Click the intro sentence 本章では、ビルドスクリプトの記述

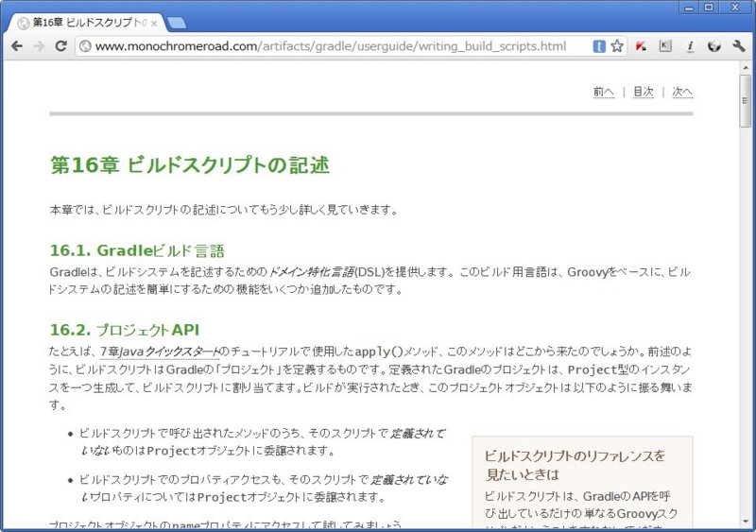(x=224, y=210)
